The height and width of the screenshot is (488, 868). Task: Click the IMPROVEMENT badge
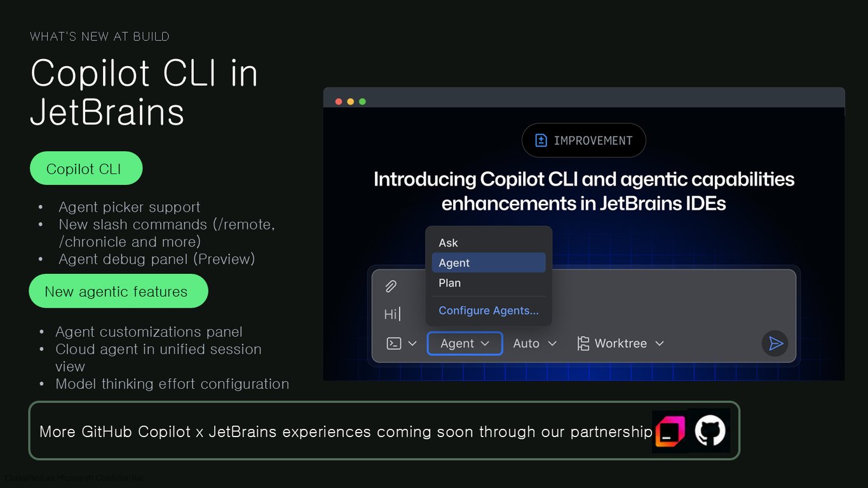[584, 140]
